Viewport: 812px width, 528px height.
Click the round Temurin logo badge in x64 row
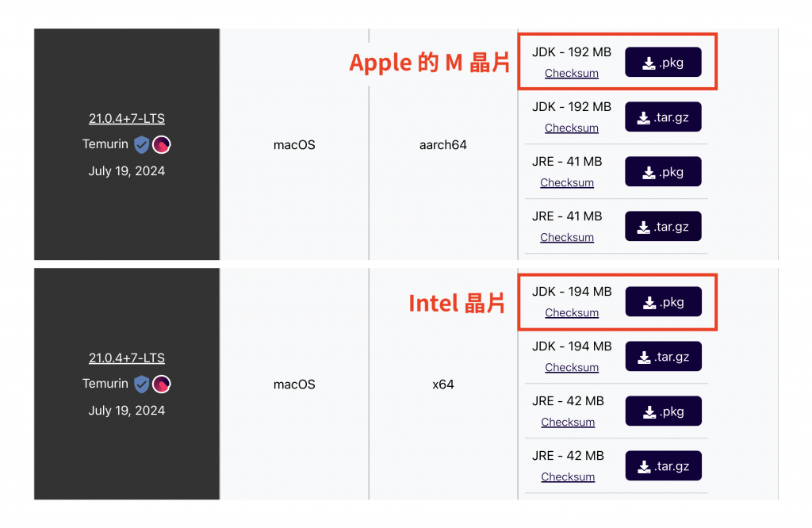tap(162, 384)
